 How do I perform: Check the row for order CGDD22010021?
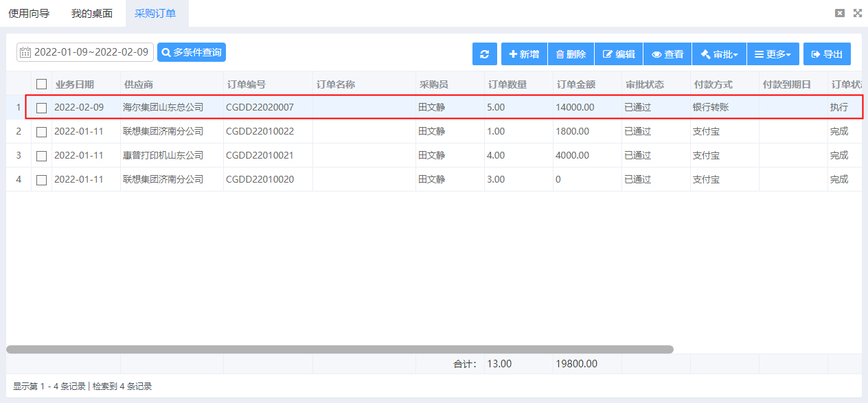click(42, 156)
